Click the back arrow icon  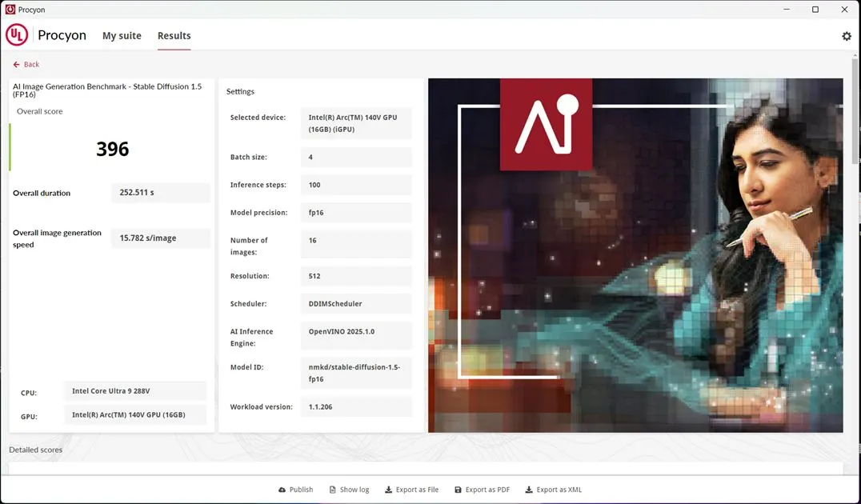tap(17, 64)
